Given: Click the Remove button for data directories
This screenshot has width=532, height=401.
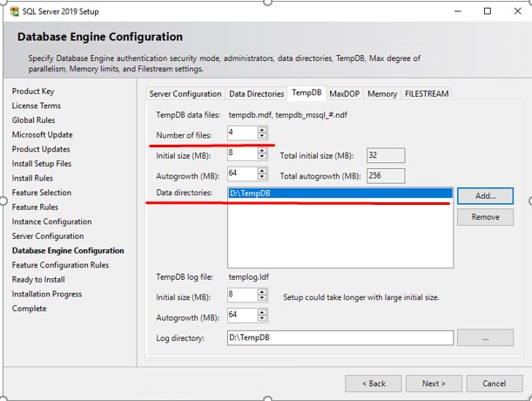Looking at the screenshot, I should pos(485,217).
